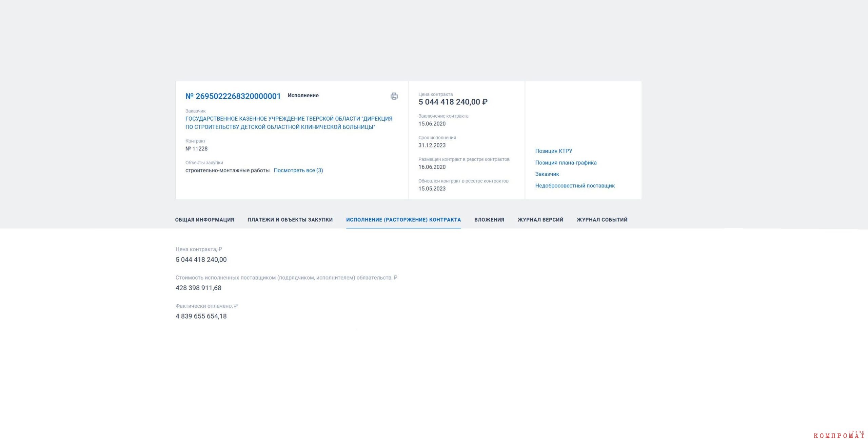Click the printer icon on contract card
This screenshot has width=868, height=445.
tap(394, 96)
